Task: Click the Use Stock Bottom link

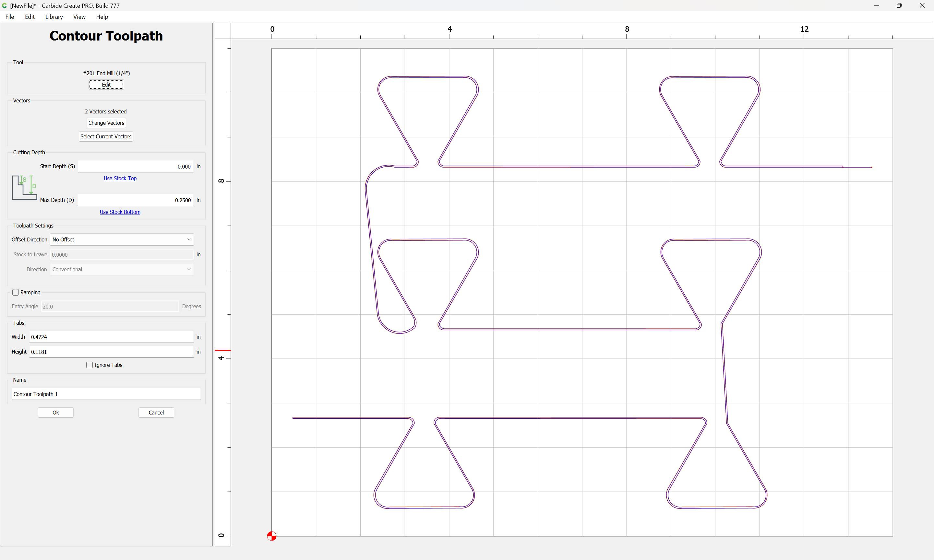Action: pyautogui.click(x=120, y=212)
